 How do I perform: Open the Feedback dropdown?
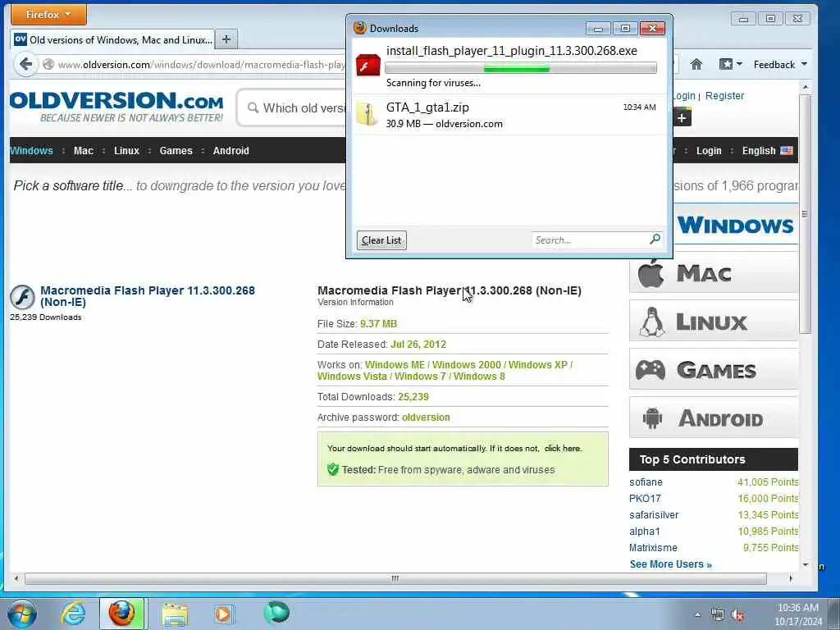pyautogui.click(x=780, y=64)
